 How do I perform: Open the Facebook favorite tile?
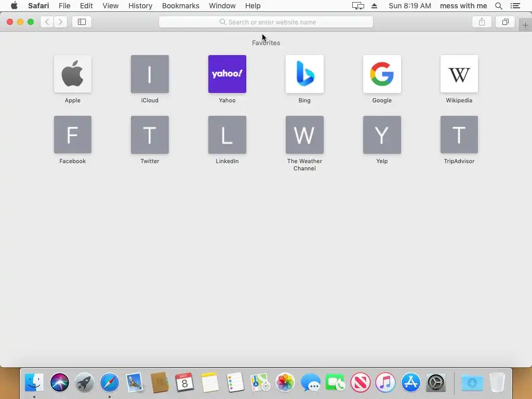pyautogui.click(x=73, y=135)
